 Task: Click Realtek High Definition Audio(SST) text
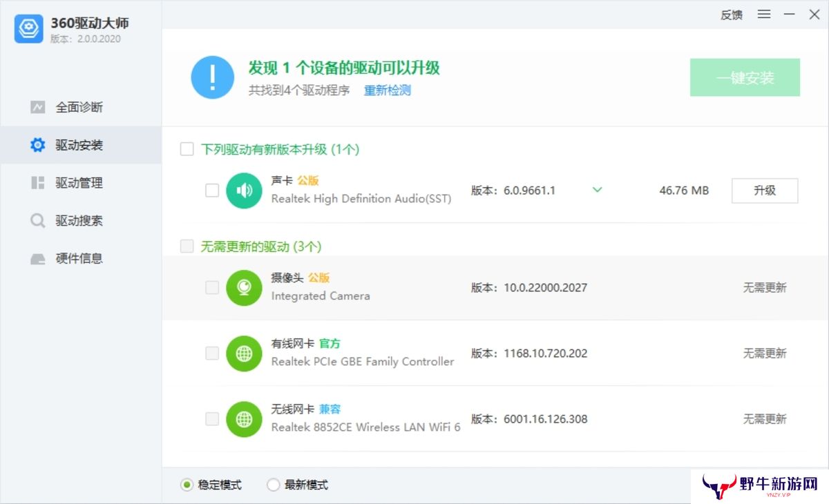pos(361,199)
